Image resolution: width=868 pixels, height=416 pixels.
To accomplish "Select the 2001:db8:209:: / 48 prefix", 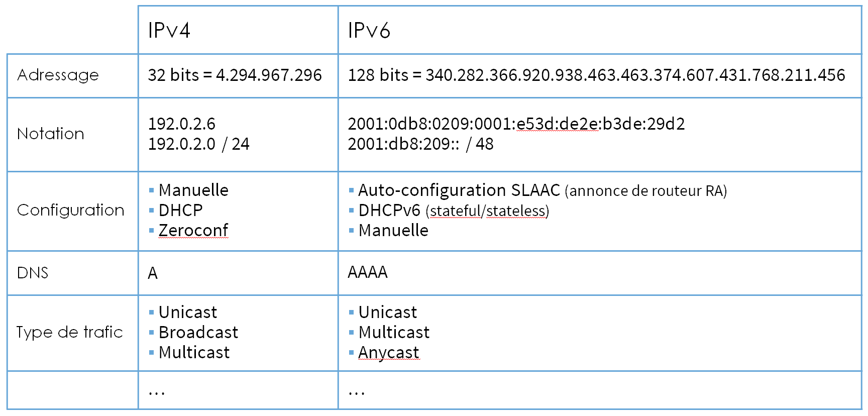I will 420,144.
